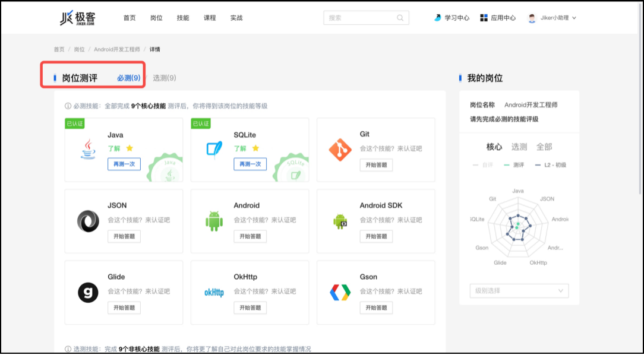Click the star next to Java 了解

click(130, 148)
